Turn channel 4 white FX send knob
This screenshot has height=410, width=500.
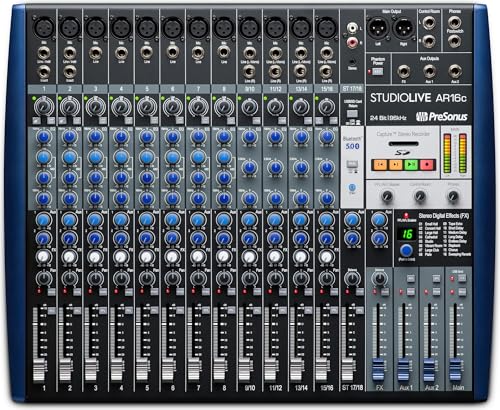121,257
